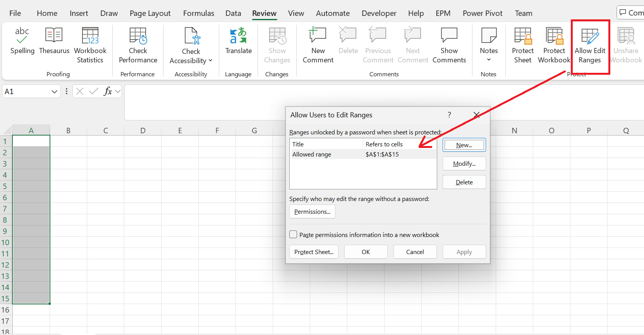Image resolution: width=644 pixels, height=335 pixels.
Task: Open the Page Layout tab
Action: [x=150, y=13]
